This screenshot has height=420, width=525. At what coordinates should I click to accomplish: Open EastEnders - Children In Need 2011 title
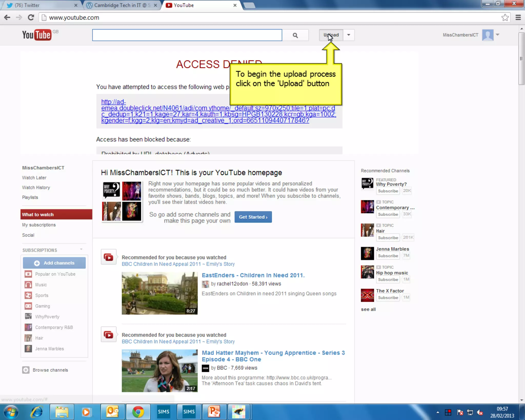point(253,275)
